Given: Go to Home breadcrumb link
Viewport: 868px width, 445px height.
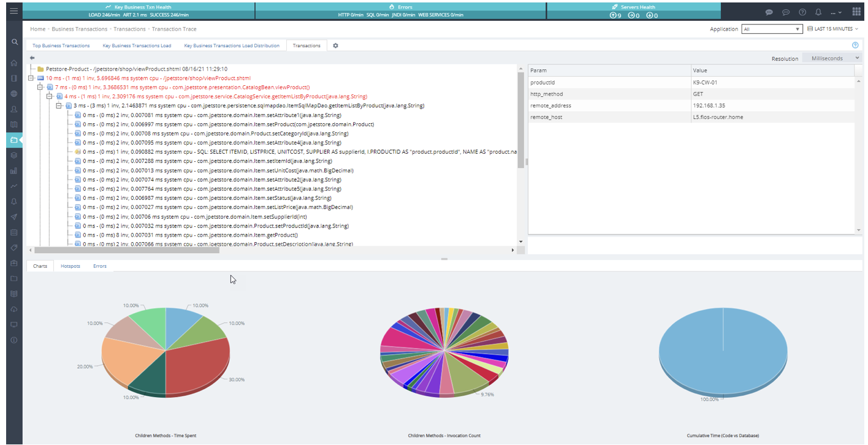Looking at the screenshot, I should point(38,29).
